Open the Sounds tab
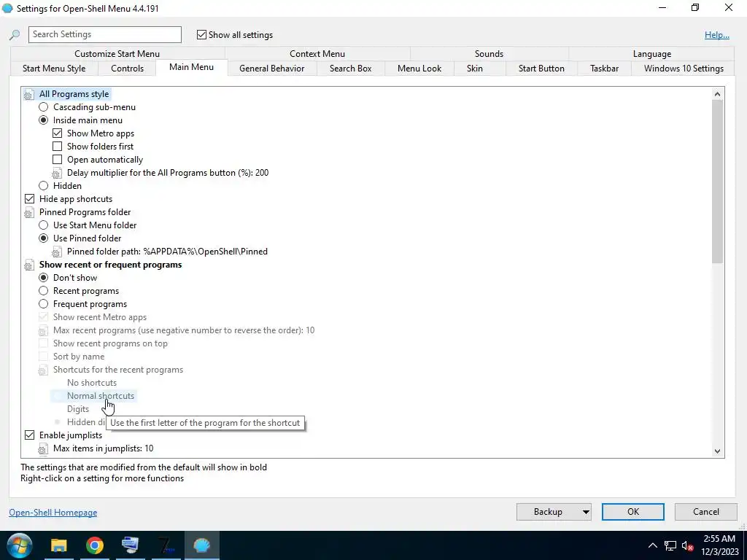 click(x=489, y=54)
